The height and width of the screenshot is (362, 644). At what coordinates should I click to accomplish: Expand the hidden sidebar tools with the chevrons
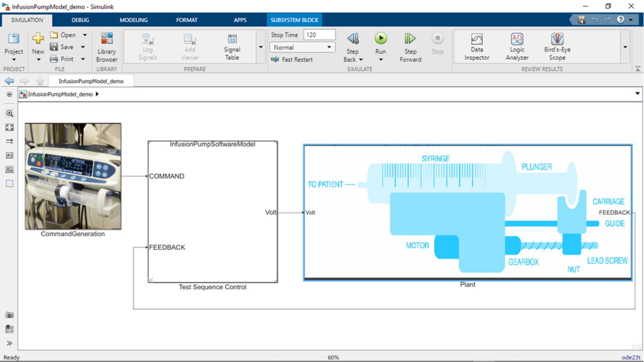point(9,342)
